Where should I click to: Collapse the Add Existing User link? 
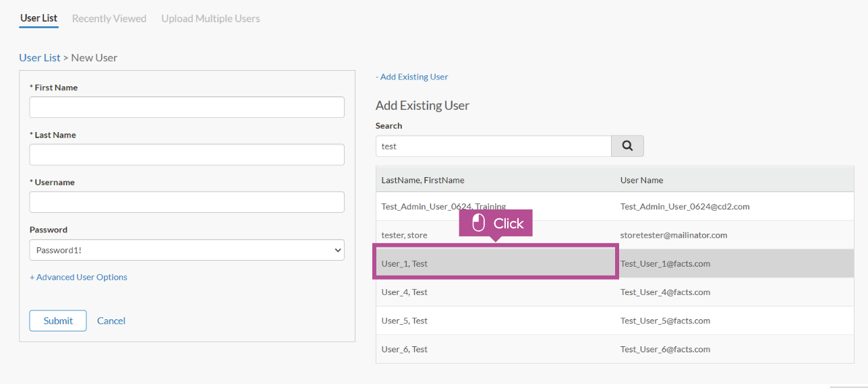point(411,77)
